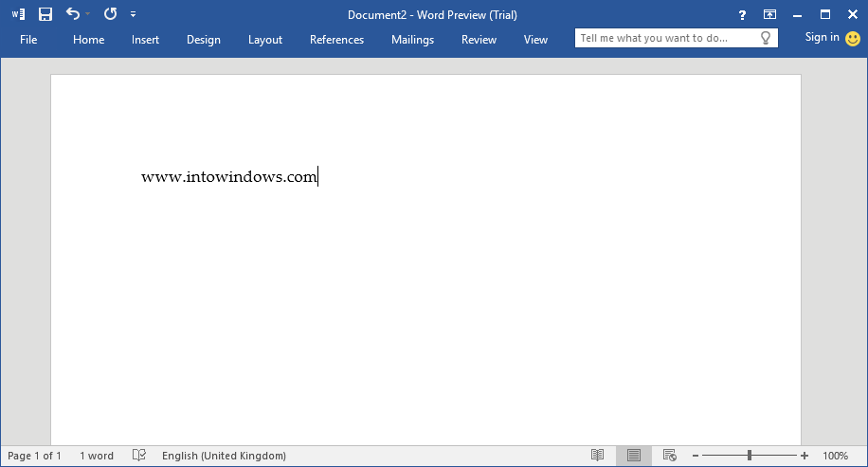Open the Review tab
This screenshot has width=868, height=467.
479,39
